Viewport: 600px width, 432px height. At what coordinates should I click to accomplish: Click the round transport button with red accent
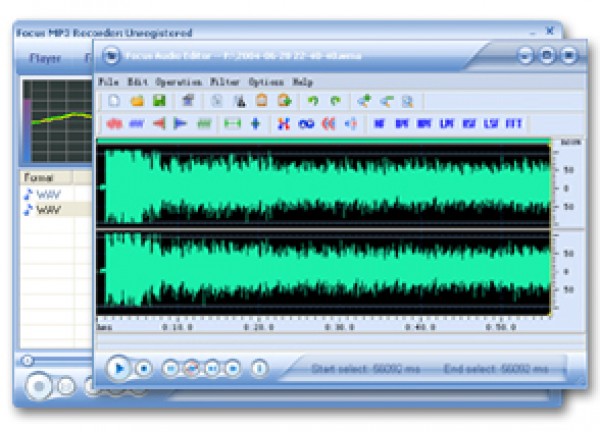[192, 368]
